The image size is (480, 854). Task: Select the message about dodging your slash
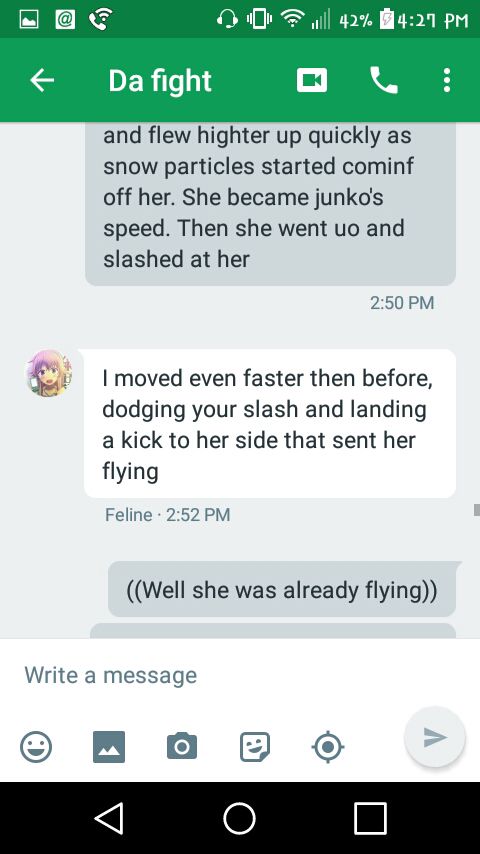pos(270,423)
